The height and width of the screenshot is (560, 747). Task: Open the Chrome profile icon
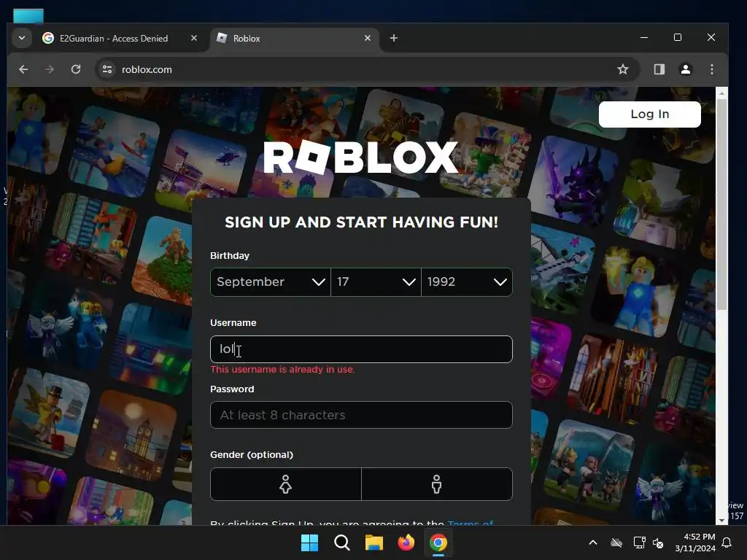(x=686, y=69)
